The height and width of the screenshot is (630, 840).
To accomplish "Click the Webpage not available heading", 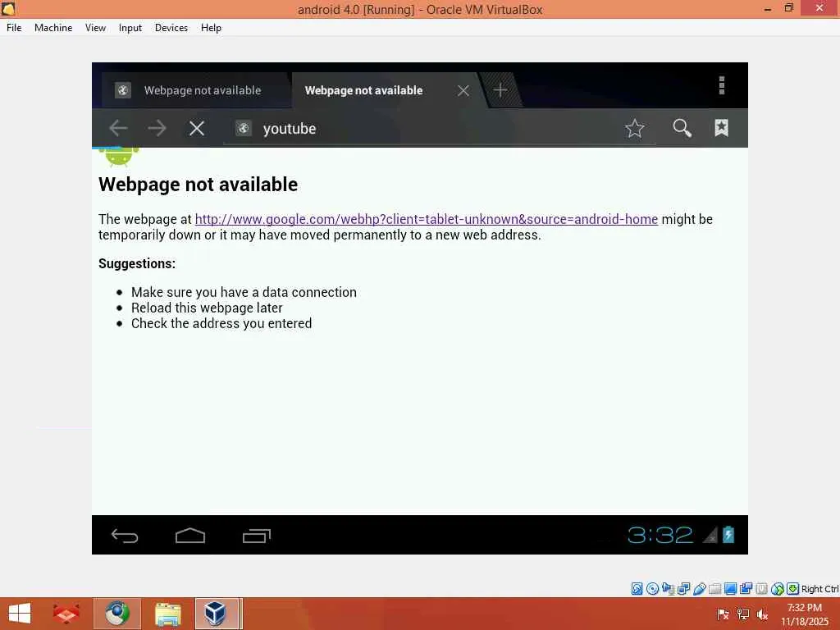I will click(x=199, y=185).
